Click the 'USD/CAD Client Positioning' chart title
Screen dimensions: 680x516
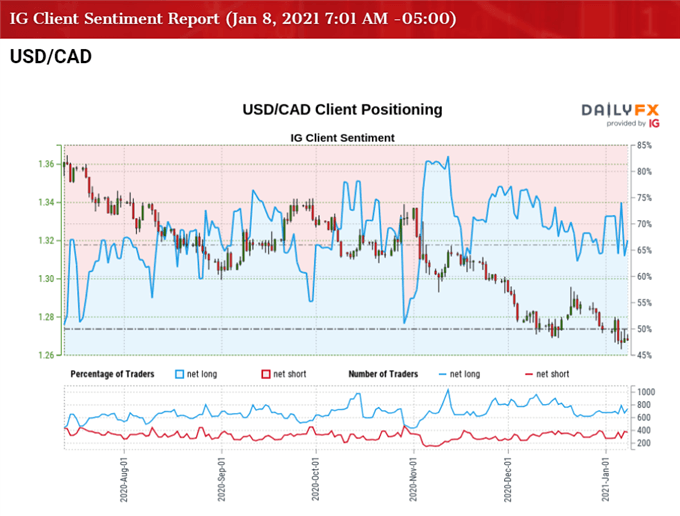343,110
